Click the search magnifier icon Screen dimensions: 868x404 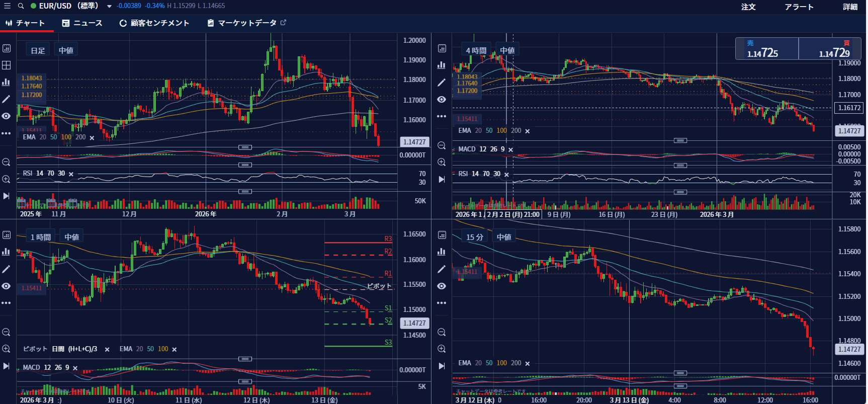click(21, 6)
